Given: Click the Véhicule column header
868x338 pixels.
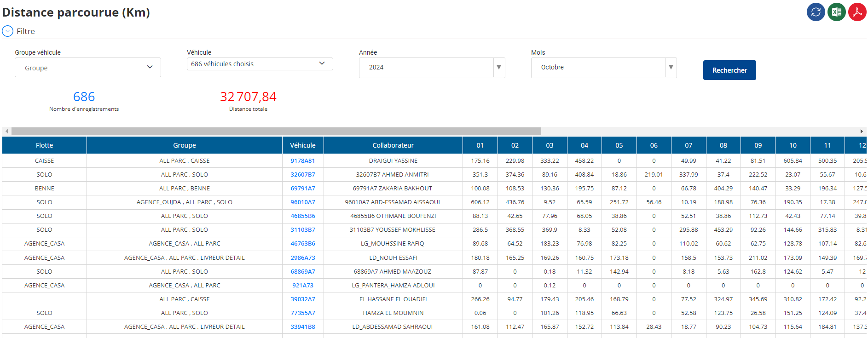Looking at the screenshot, I should tap(303, 145).
